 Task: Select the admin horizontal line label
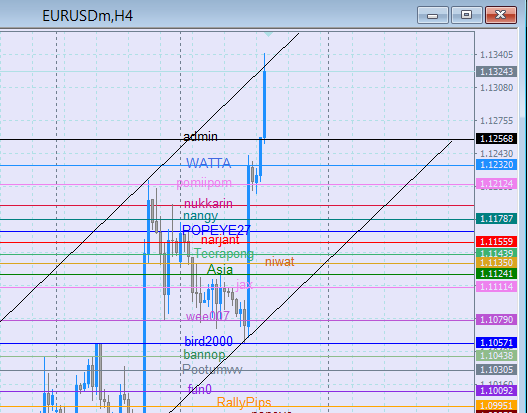[200, 136]
